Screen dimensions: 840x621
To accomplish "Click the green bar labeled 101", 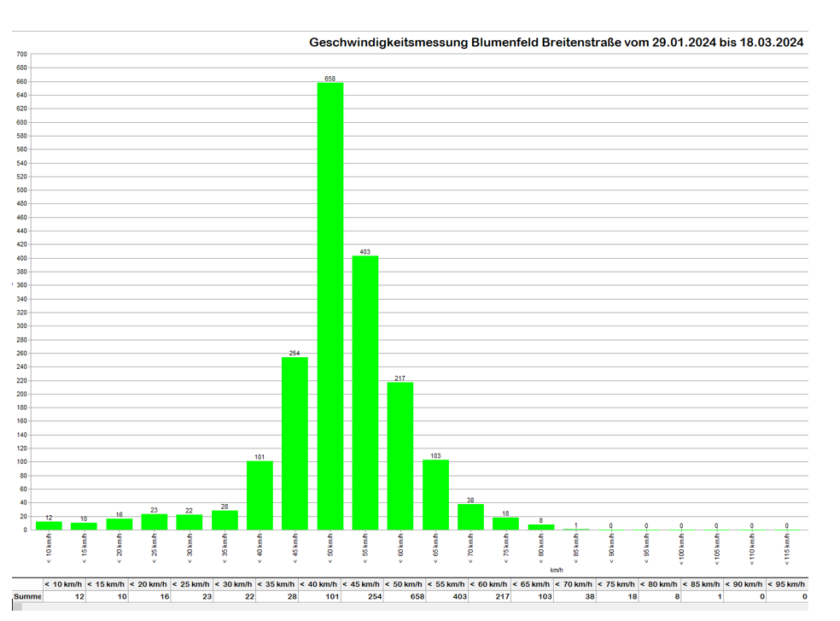I will (260, 495).
